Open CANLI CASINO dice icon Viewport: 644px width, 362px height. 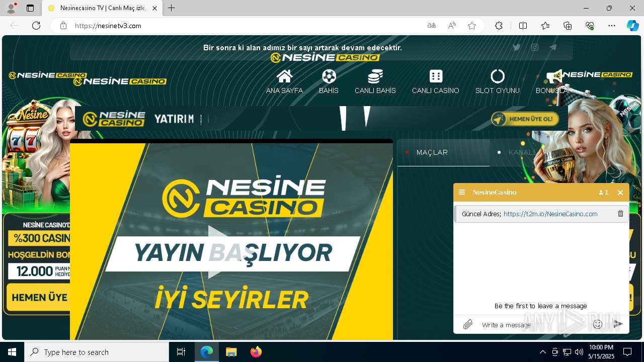[x=436, y=76]
